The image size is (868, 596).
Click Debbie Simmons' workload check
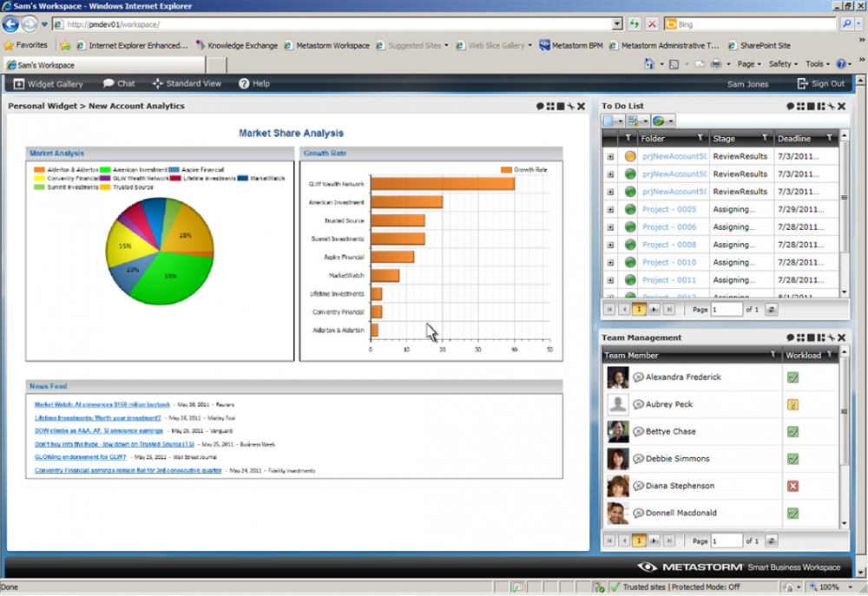coord(792,459)
